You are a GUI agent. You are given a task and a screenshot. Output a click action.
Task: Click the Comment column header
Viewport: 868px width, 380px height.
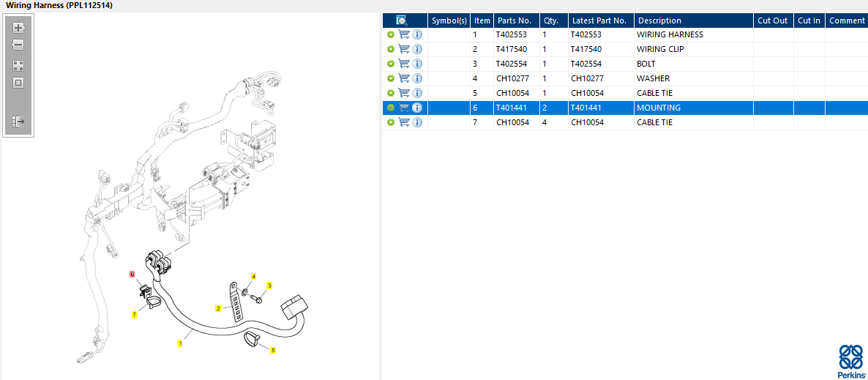point(847,21)
